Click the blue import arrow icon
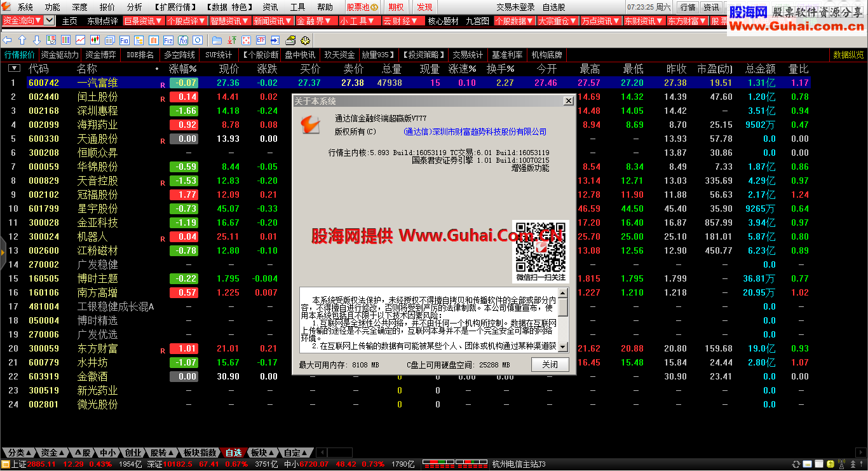 click(275, 40)
